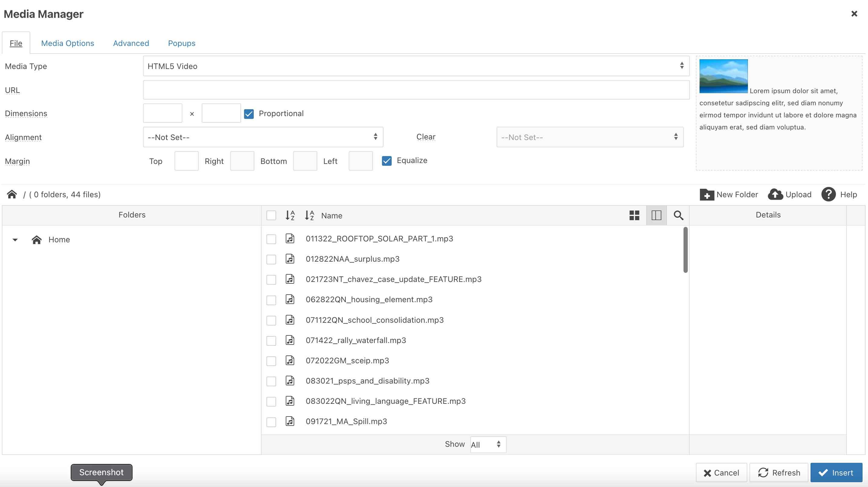Check box for 012822NAA_surplus.mp3
Image resolution: width=868 pixels, height=487 pixels.
(271, 260)
